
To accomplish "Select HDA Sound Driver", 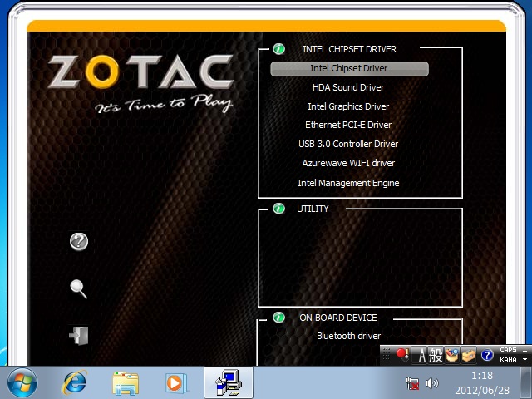I will point(348,87).
